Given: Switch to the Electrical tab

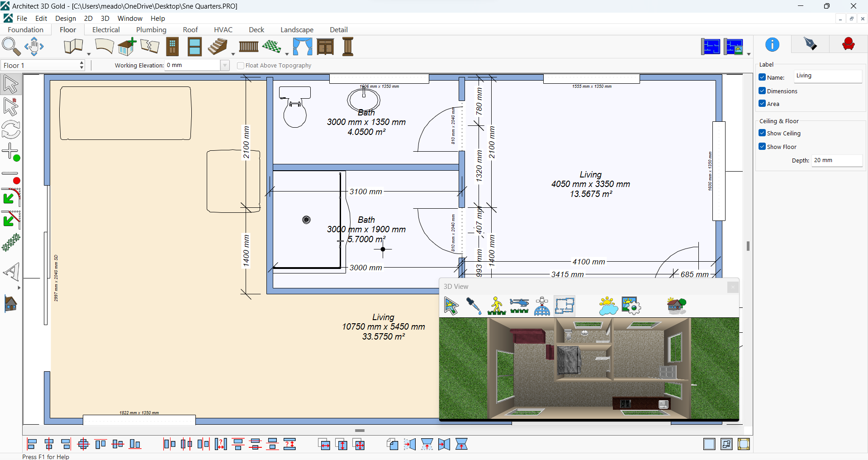Looking at the screenshot, I should 106,30.
